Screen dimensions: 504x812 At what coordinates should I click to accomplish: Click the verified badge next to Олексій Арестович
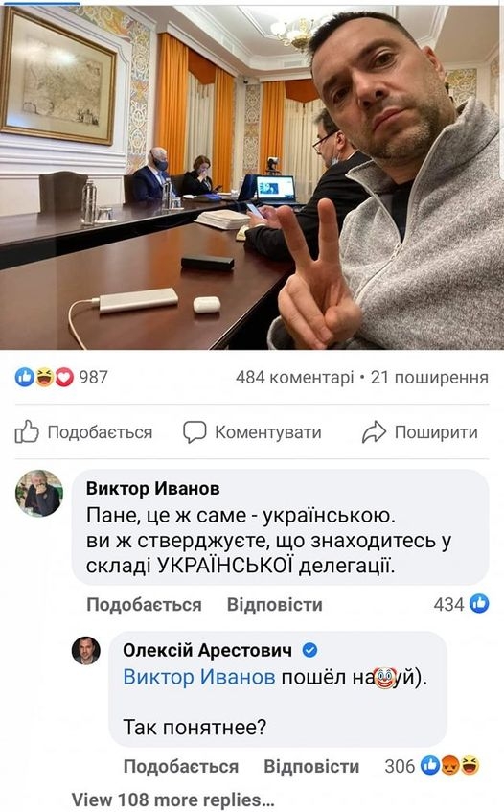pos(309,650)
